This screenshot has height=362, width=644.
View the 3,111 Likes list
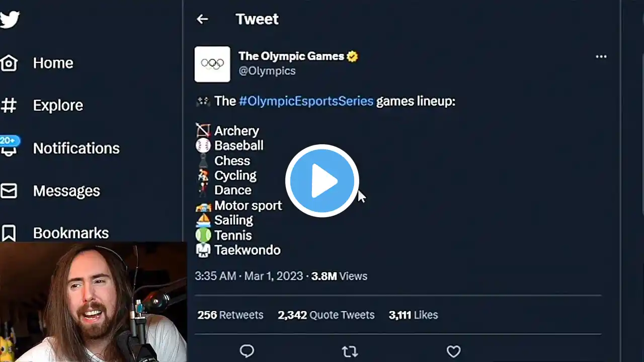pos(413,315)
